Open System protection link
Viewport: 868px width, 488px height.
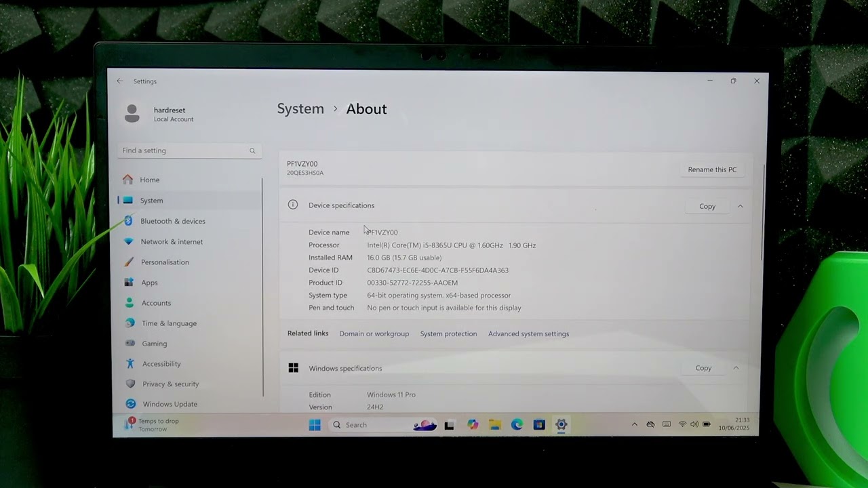click(x=448, y=333)
